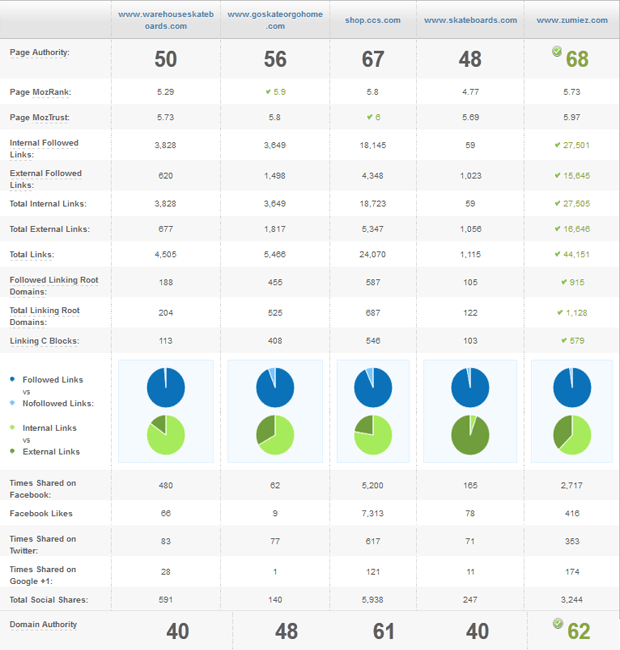Viewport: 620px width, 650px height.
Task: Click the light green Internal Links legend dot
Action: tap(12, 427)
